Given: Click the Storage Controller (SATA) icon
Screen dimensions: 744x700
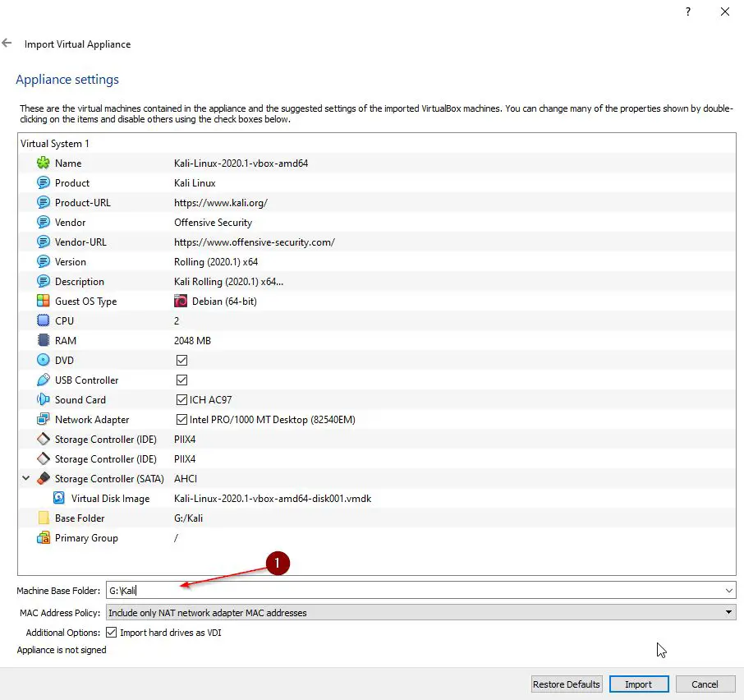Looking at the screenshot, I should [x=44, y=478].
